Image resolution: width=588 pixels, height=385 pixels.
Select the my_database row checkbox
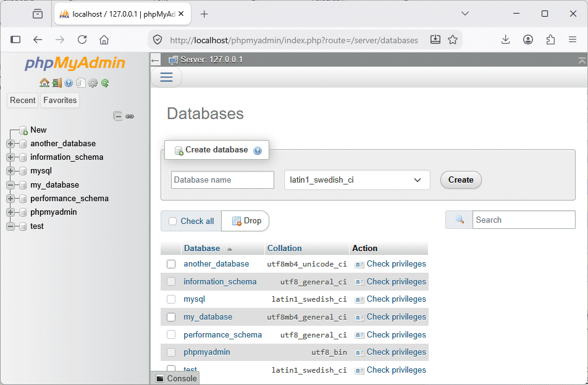point(171,317)
